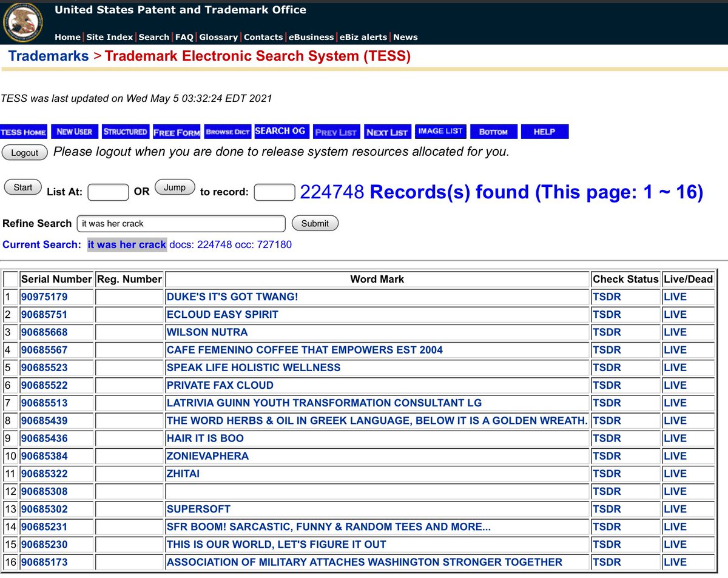Open the Help button
Screen dimensions: 728x578
[544, 132]
